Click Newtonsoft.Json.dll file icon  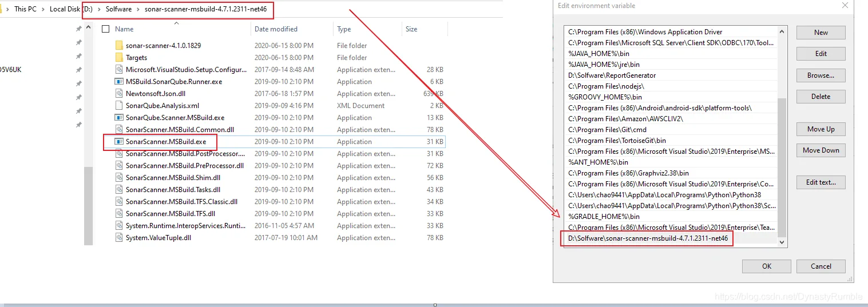point(119,93)
